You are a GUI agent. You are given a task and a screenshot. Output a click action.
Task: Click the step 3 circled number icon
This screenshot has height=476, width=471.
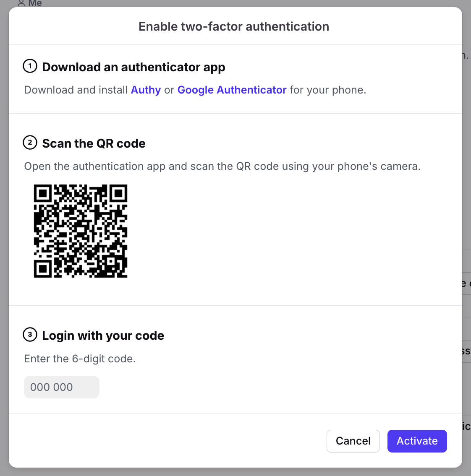point(30,335)
